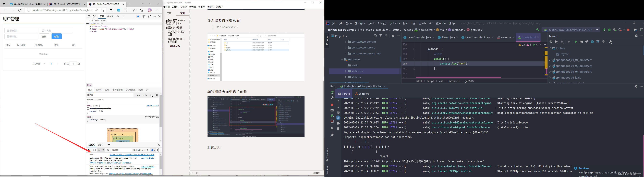Click Typora IDE screenshot thumbnail
The height and width of the screenshot is (177, 644).
pyautogui.click(x=256, y=117)
